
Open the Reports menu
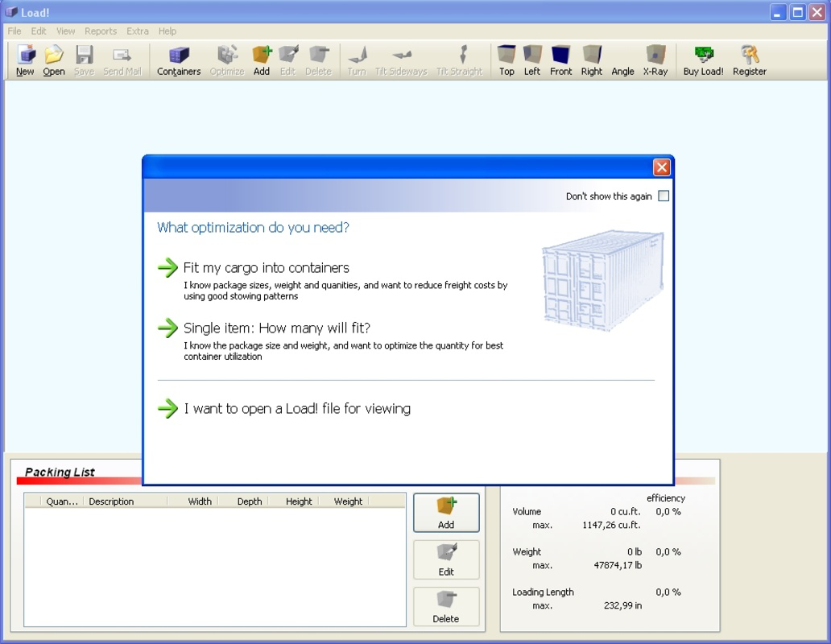click(101, 31)
